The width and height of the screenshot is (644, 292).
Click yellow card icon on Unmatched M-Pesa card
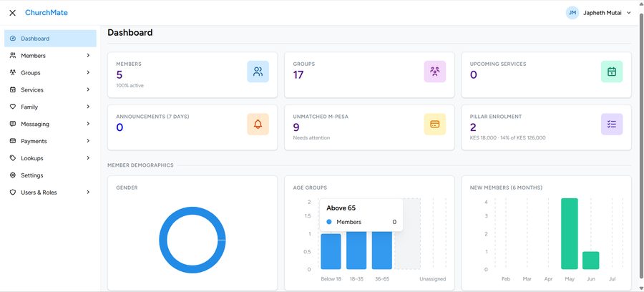(x=435, y=125)
